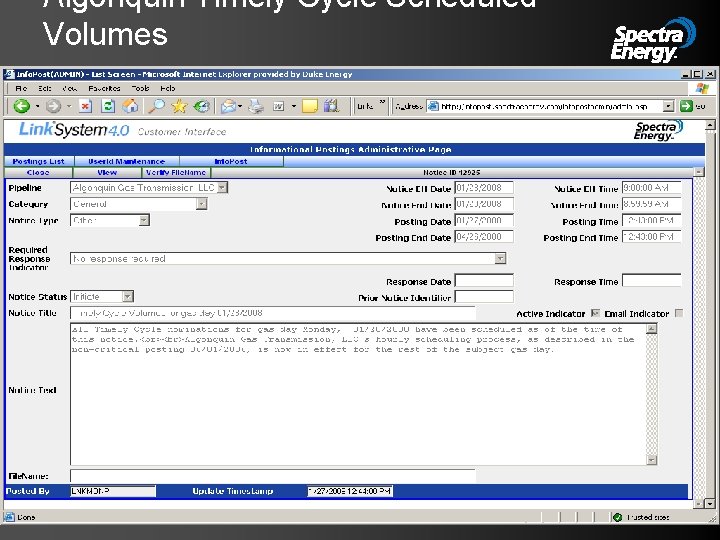Open the Help menu
Viewport: 720px width, 540px height.
click(168, 88)
